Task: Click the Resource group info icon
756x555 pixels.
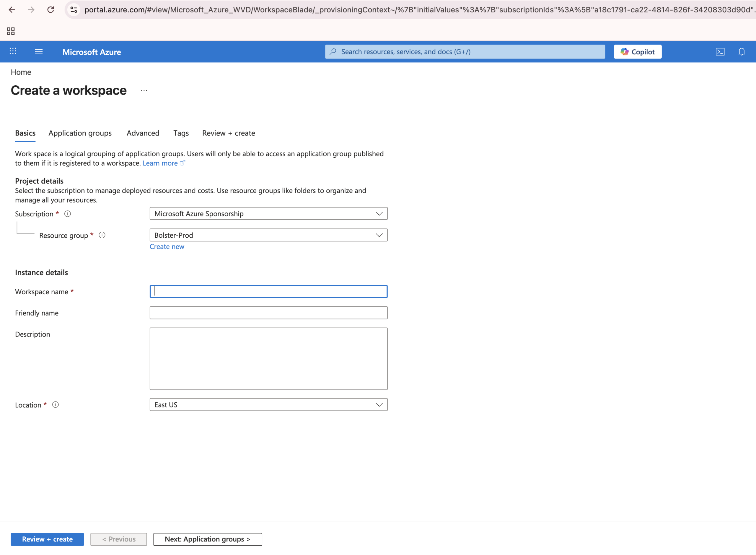Action: (x=102, y=235)
